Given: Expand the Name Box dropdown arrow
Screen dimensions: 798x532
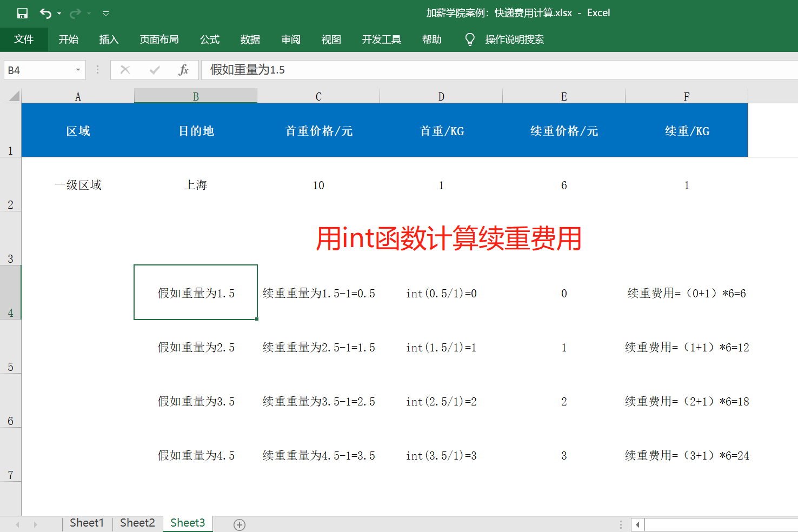Looking at the screenshot, I should point(78,70).
